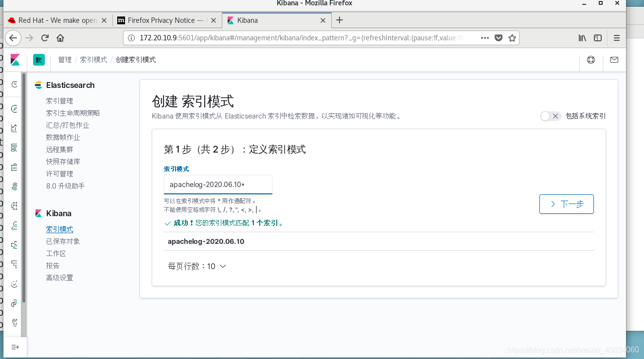
Task: Open Uptime icon in sidebar
Action: [x=15, y=284]
